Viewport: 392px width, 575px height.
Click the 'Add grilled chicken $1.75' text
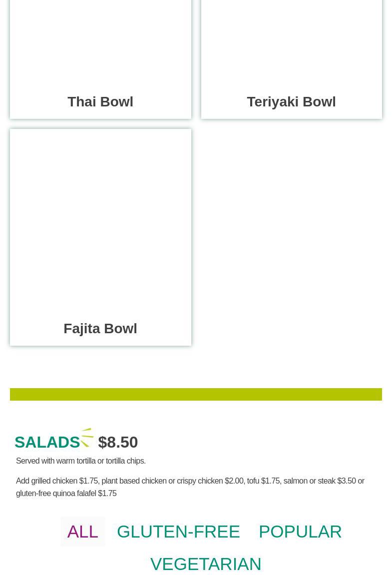[57, 481]
